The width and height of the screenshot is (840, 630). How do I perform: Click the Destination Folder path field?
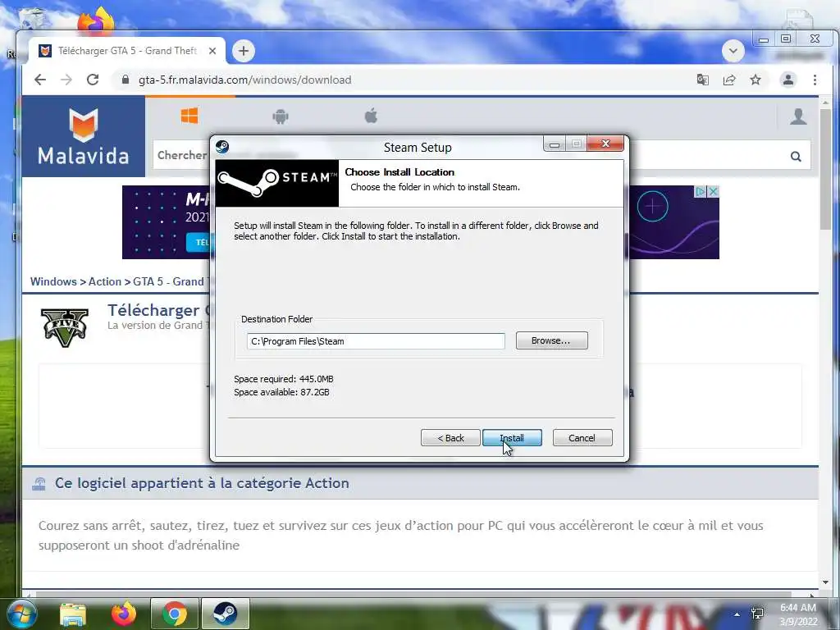pyautogui.click(x=376, y=341)
